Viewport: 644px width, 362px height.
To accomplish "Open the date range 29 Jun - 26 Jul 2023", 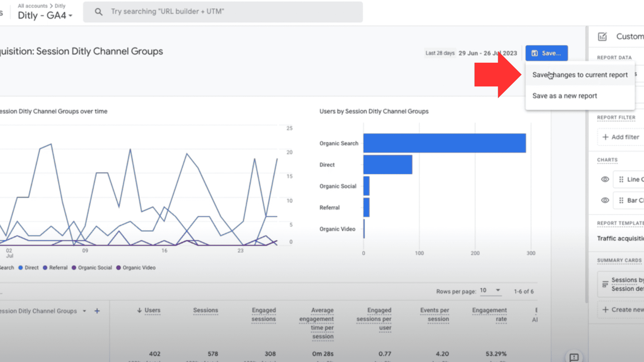I will tap(487, 53).
